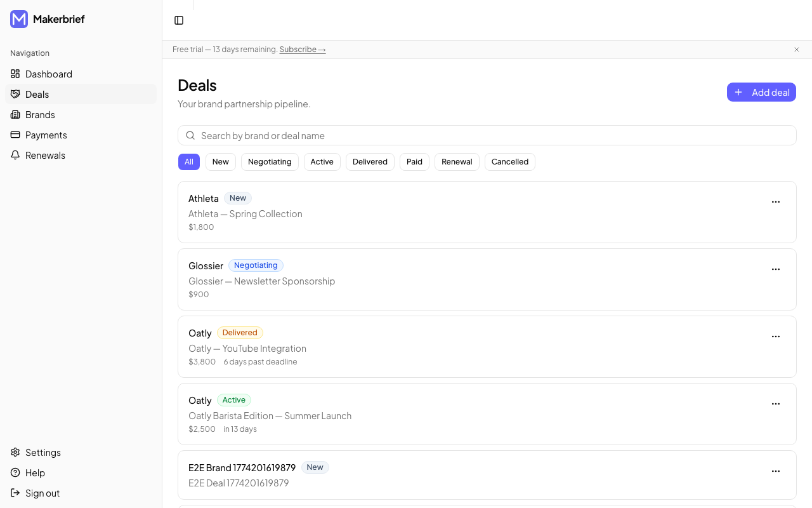The image size is (812, 508).
Task: Select the All filter tab
Action: (188, 162)
